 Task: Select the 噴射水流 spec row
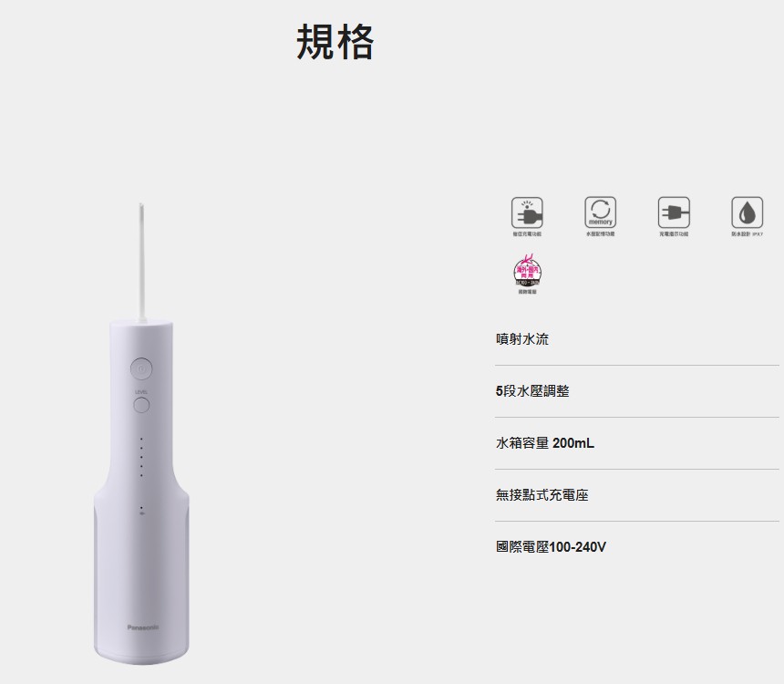636,339
